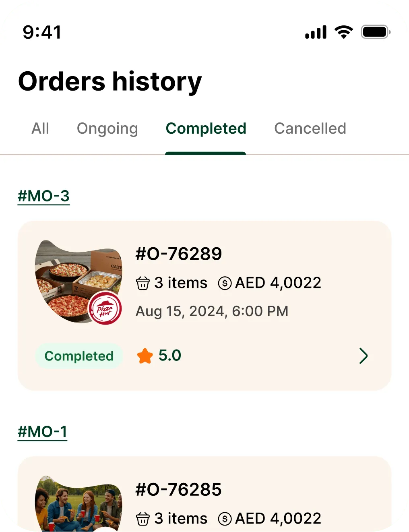This screenshot has width=409, height=532.
Task: Tap order number #O-76285 title
Action: pyautogui.click(x=179, y=490)
